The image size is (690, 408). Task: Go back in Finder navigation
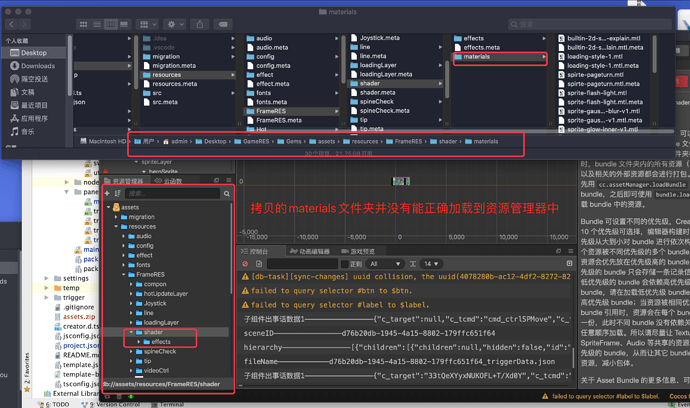click(12, 24)
